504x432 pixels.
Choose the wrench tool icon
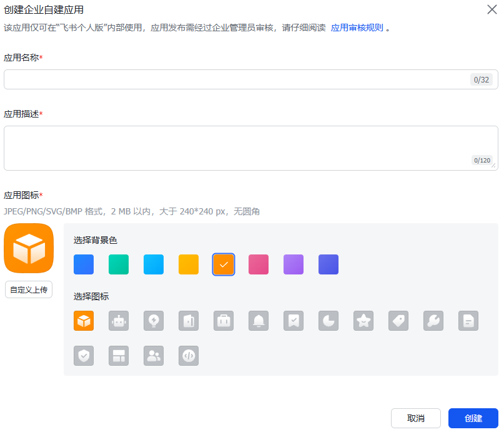433,321
